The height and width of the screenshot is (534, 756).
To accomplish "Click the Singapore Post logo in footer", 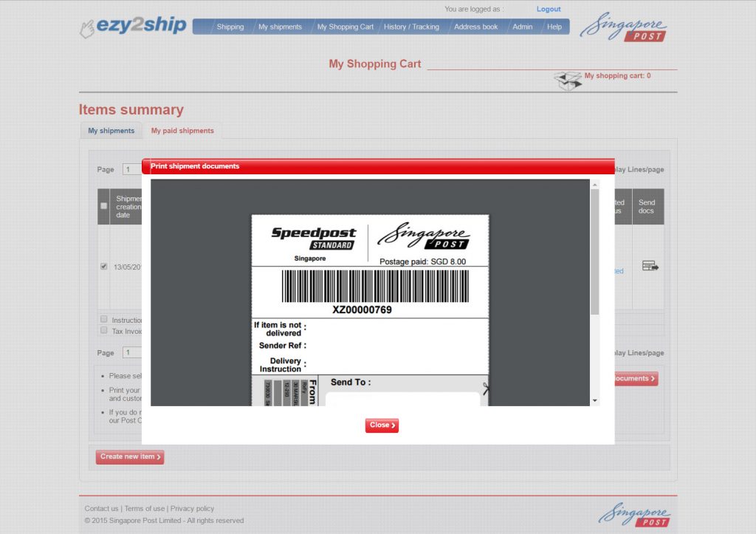I will coord(634,515).
